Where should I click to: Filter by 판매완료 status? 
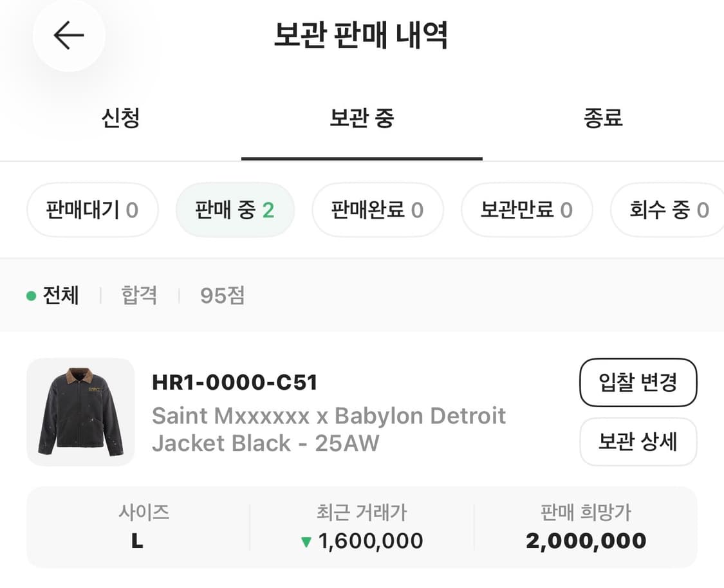tap(378, 210)
